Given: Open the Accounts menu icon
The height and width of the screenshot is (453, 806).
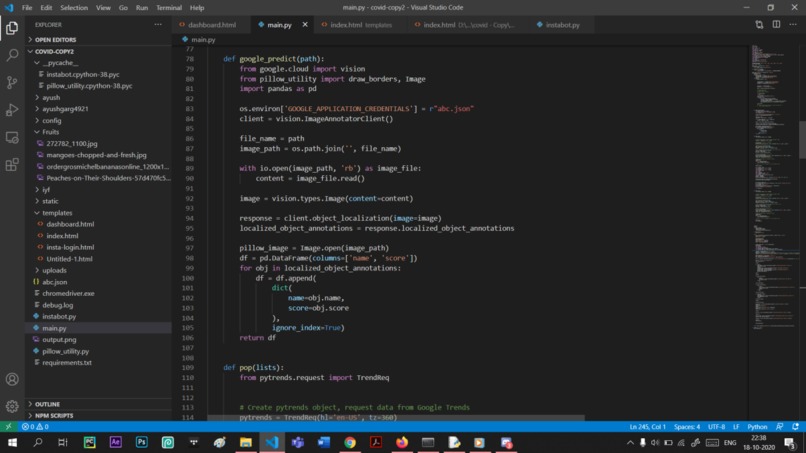Looking at the screenshot, I should coord(12,379).
